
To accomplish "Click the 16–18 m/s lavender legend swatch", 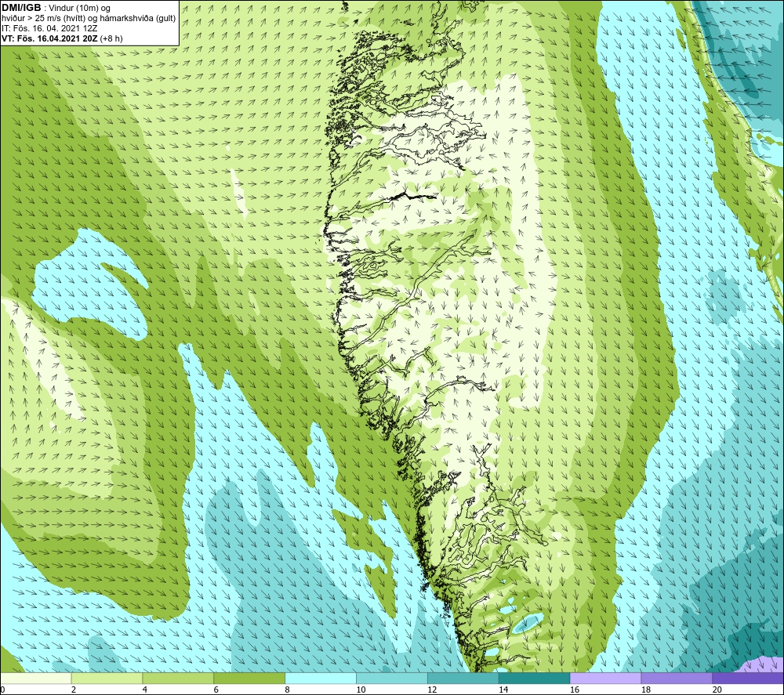I will (605, 678).
